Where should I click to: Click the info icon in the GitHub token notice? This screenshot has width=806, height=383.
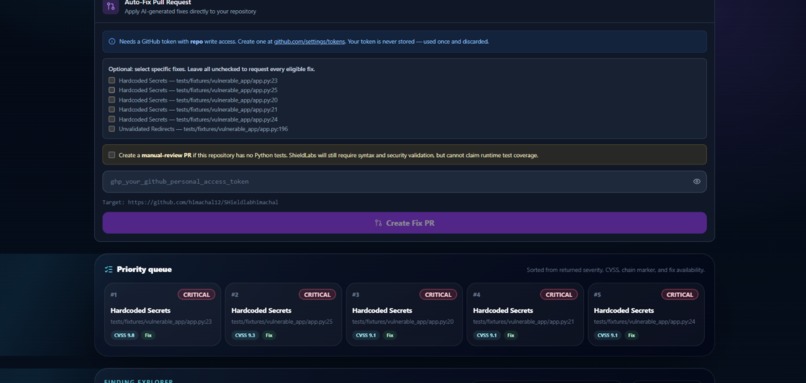(112, 42)
